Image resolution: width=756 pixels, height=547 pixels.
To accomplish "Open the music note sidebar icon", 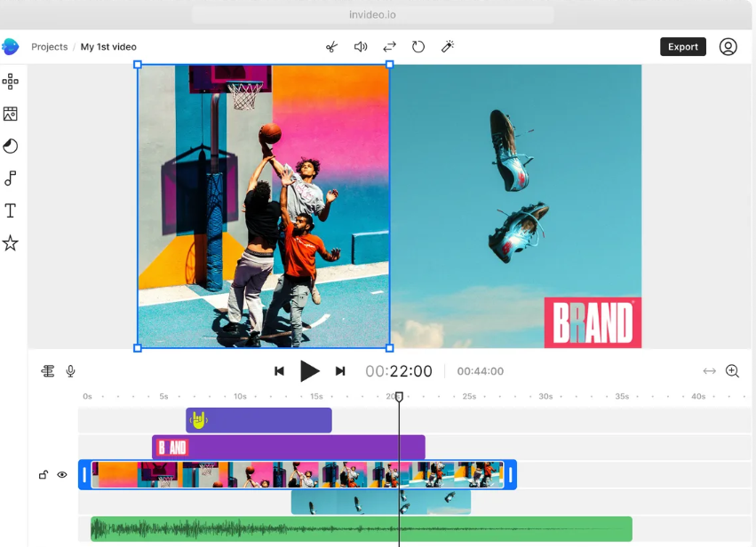I will pos(10,178).
